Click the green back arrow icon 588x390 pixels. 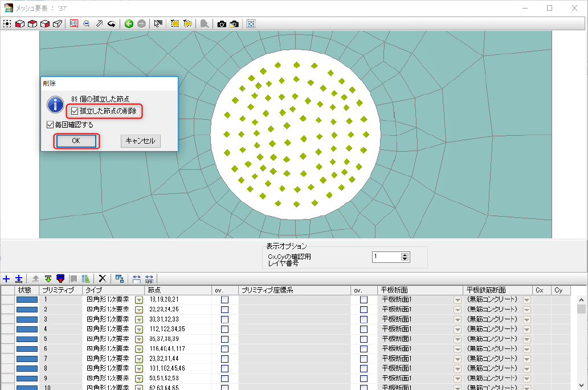[x=129, y=24]
